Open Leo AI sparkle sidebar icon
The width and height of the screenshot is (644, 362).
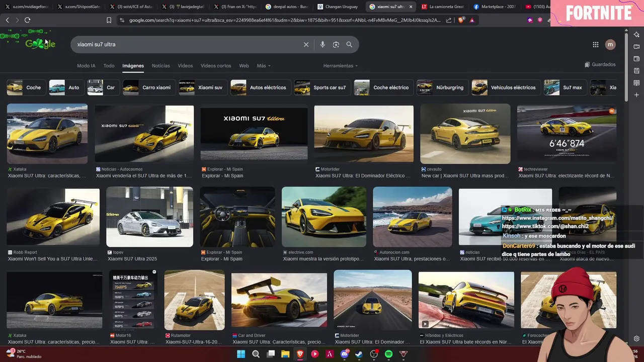(636, 35)
